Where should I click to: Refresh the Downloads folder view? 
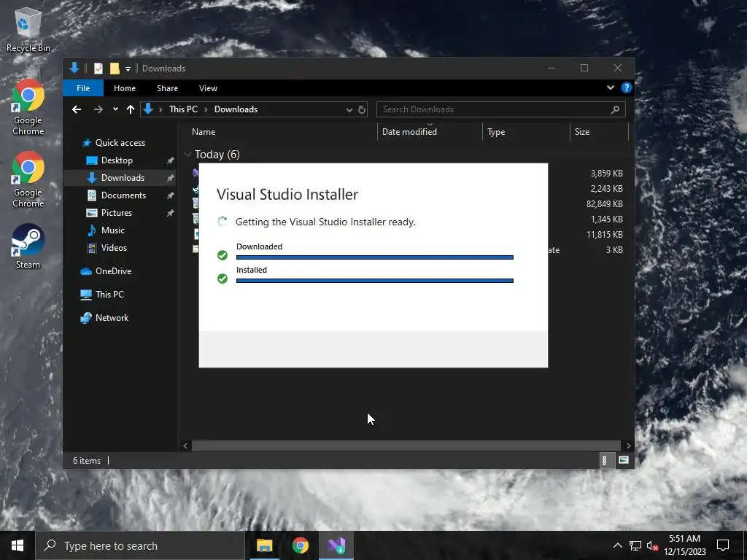click(362, 109)
